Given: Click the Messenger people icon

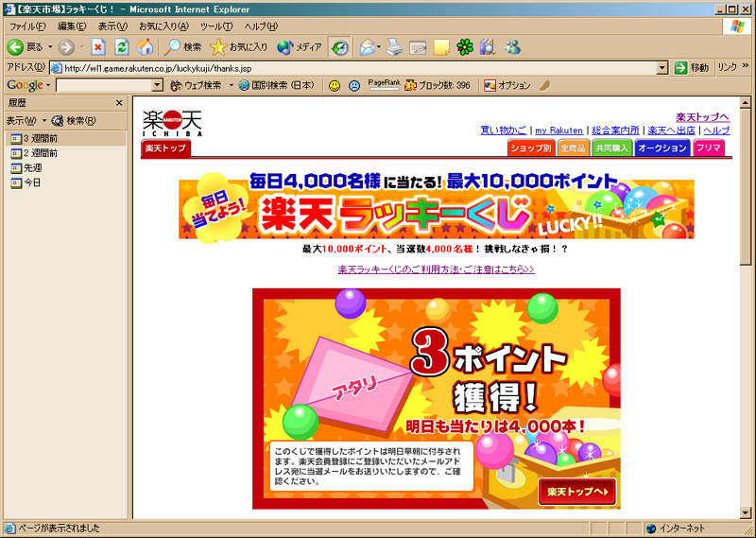Looking at the screenshot, I should 512,47.
